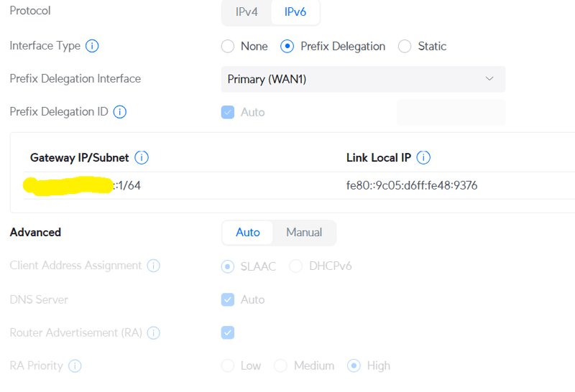Set Advanced settings to Auto
Screen dimensions: 575x392
pos(248,233)
